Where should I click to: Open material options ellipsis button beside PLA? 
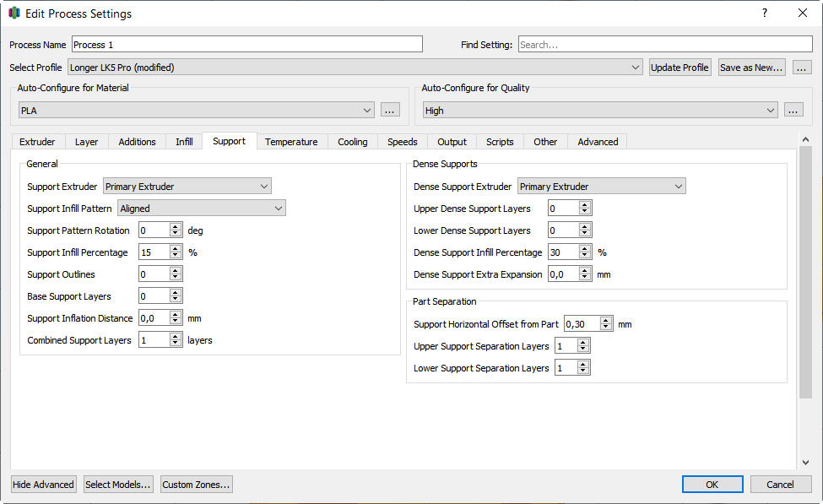pyautogui.click(x=389, y=111)
